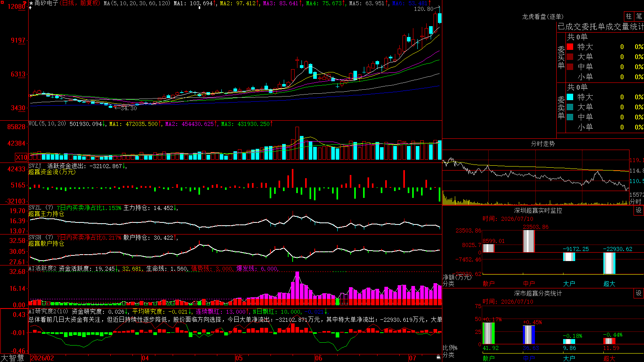Select the 07 month marker
Screen dimensions: 644x362
[x=413, y=358]
